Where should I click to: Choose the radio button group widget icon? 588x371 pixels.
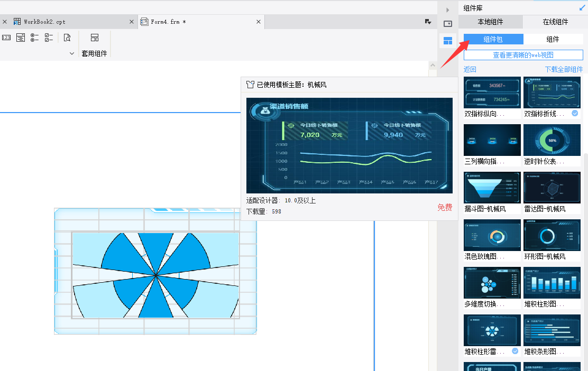tap(34, 38)
